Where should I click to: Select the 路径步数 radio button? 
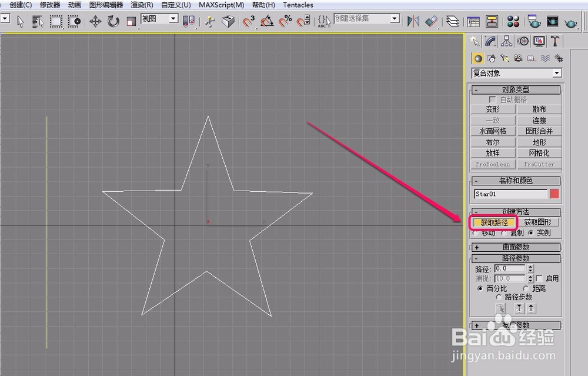[499, 297]
